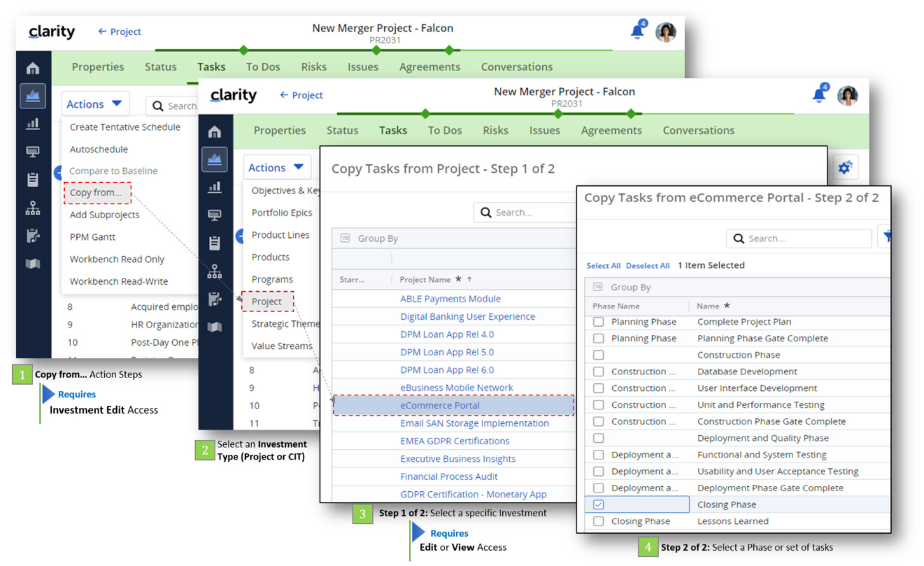
Task: Uncheck the Closing Phase checkbox
Action: pyautogui.click(x=598, y=504)
